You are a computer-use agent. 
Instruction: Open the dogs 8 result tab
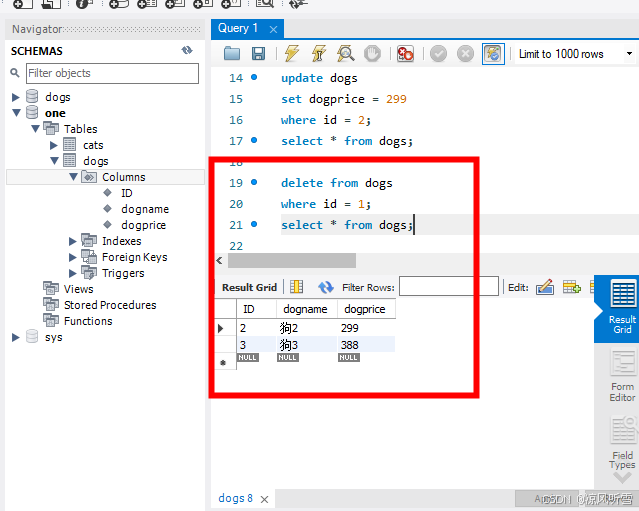235,498
